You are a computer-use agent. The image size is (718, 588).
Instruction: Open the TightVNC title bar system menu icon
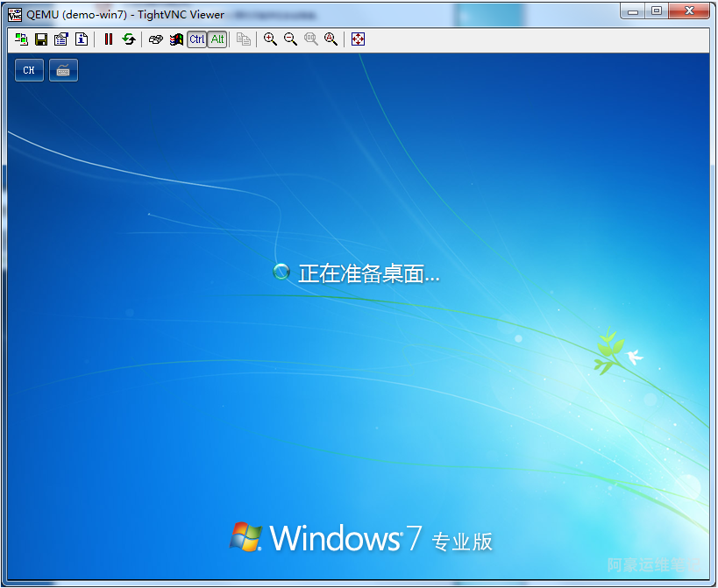[x=15, y=14]
